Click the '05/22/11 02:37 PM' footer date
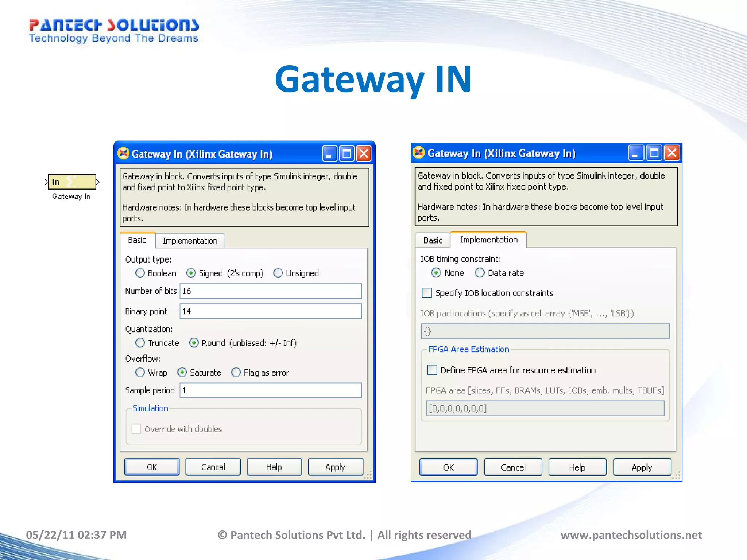747x560 pixels. point(76,535)
